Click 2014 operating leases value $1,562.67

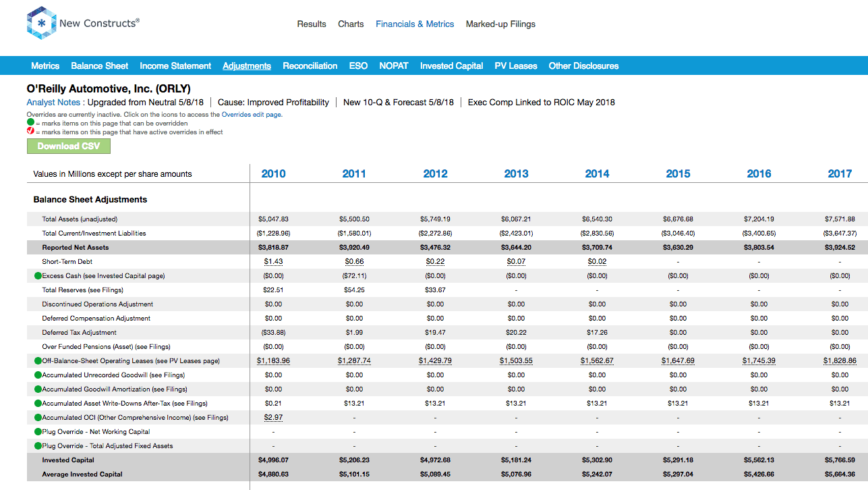pyautogui.click(x=597, y=360)
